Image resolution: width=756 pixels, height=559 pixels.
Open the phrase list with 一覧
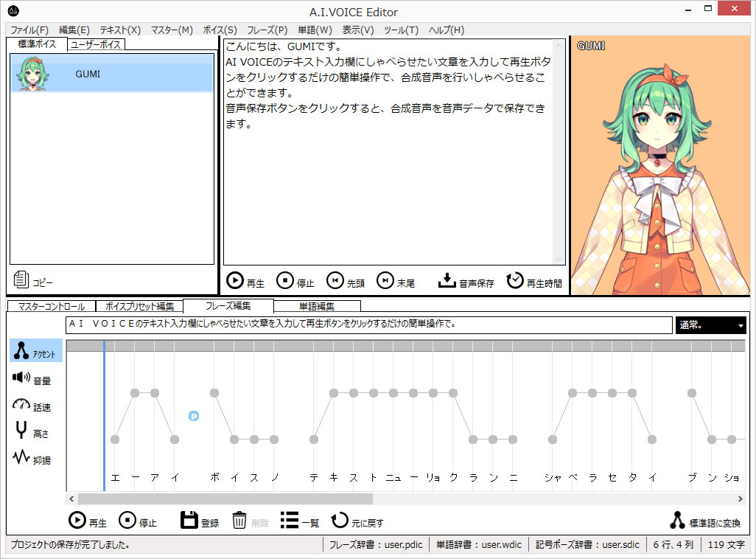(x=300, y=521)
